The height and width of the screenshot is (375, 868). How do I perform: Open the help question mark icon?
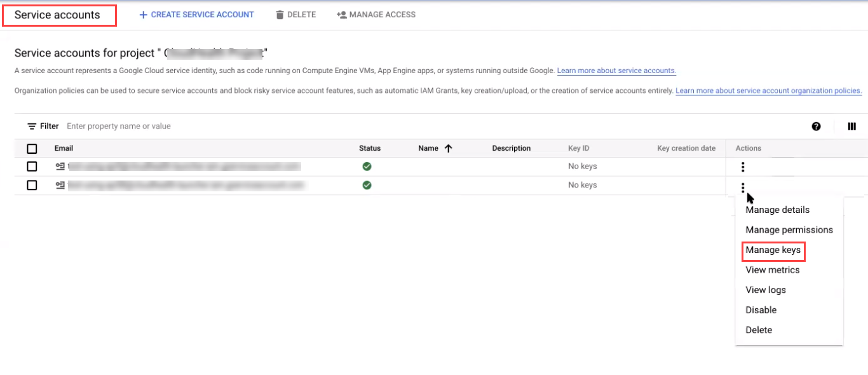click(816, 126)
